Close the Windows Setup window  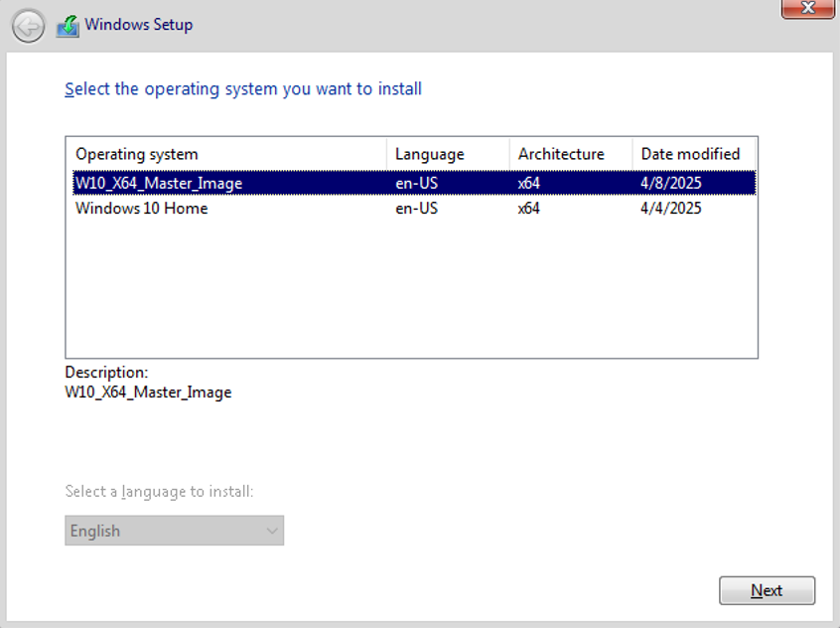click(x=807, y=9)
